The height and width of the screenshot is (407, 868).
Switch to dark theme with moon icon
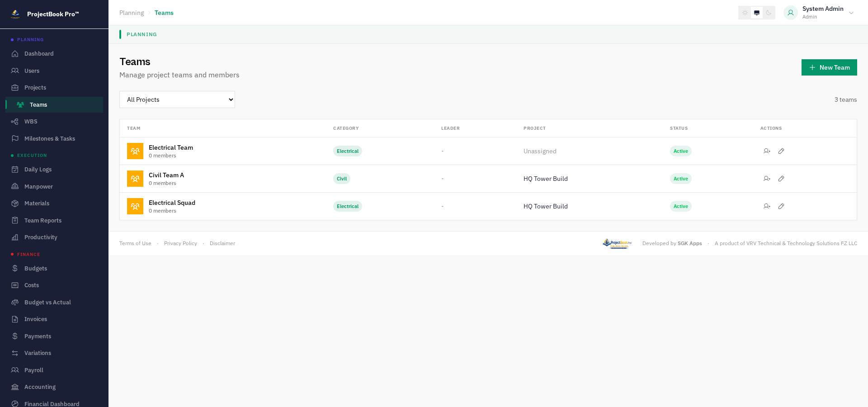tap(769, 13)
